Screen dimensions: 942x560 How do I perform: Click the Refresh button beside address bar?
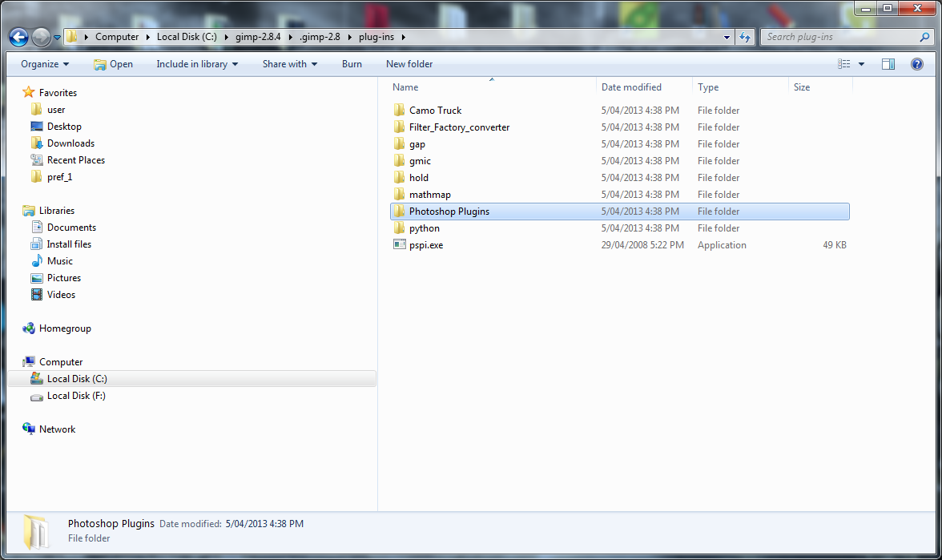[x=745, y=37]
